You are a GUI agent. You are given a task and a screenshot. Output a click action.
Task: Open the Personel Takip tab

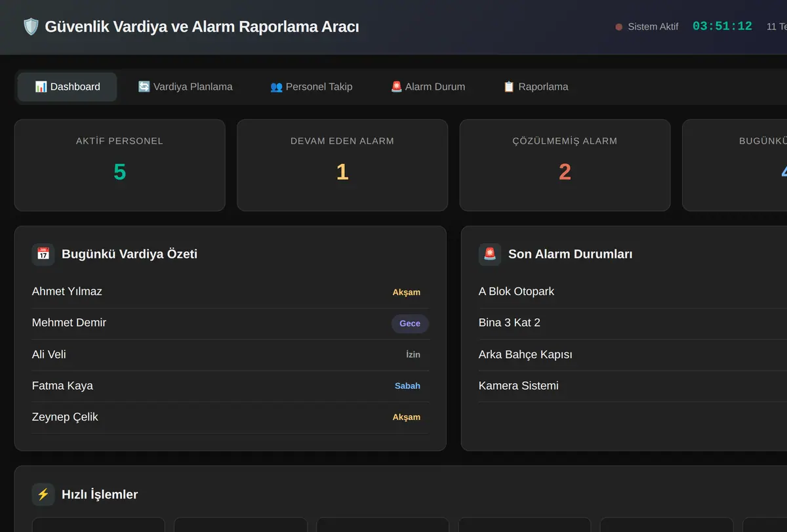tap(311, 87)
